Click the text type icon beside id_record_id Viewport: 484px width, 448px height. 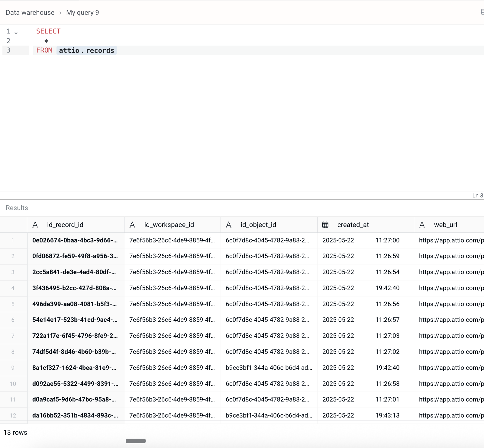coord(35,225)
